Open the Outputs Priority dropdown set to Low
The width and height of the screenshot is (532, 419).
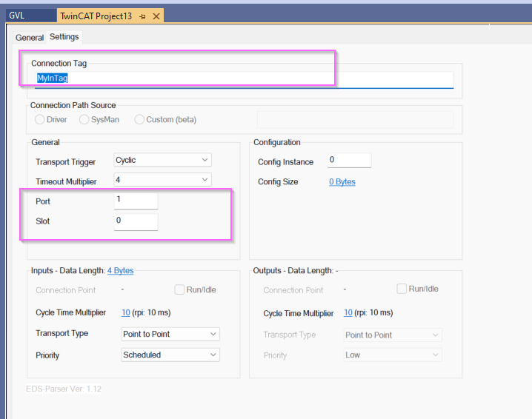[x=393, y=355]
